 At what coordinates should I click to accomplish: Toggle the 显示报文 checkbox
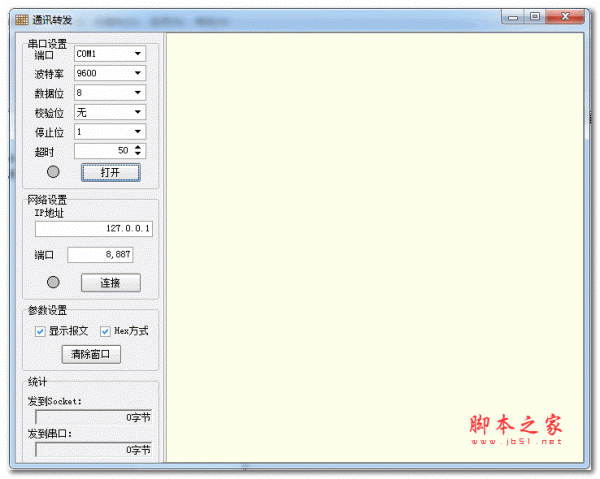[x=40, y=331]
